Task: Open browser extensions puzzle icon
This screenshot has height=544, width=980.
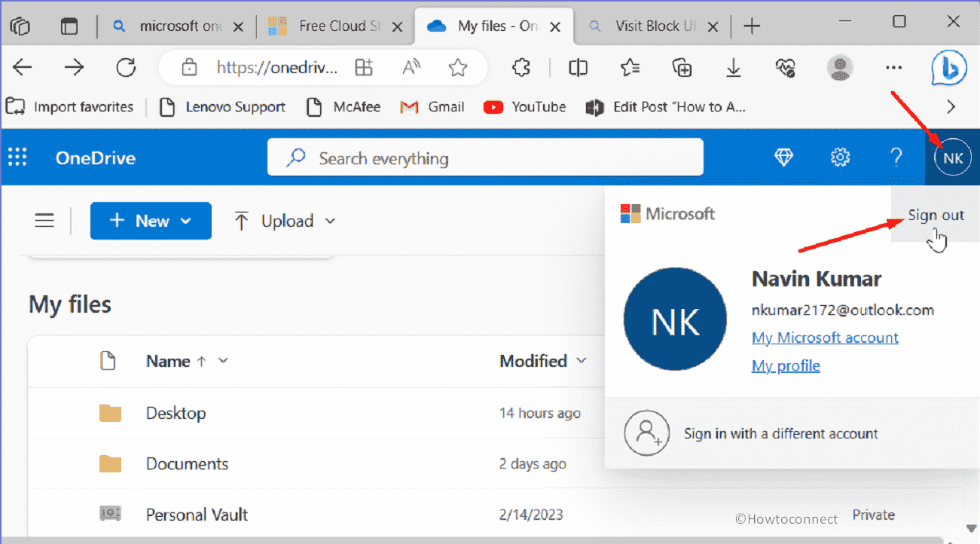Action: coord(521,68)
